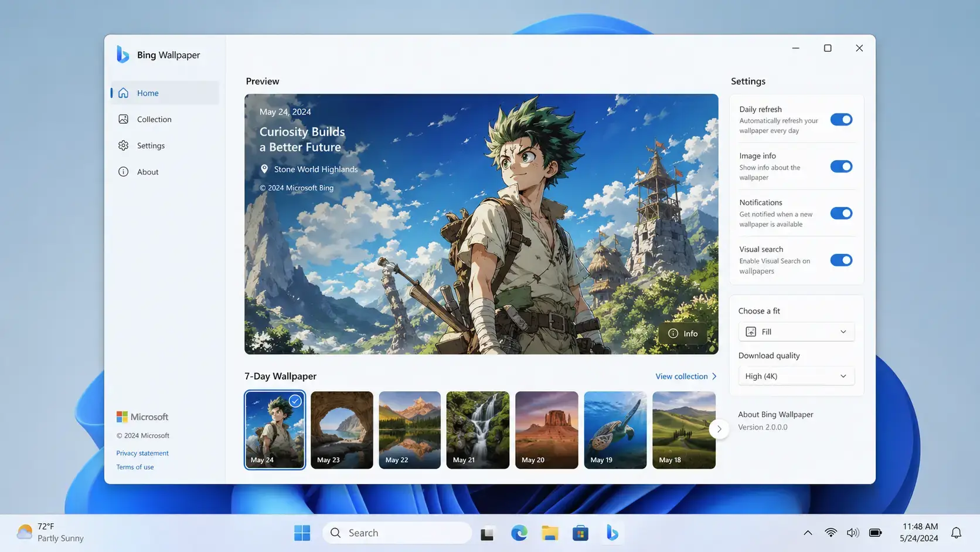Select the May 20 desert butte wallpaper

coord(546,430)
